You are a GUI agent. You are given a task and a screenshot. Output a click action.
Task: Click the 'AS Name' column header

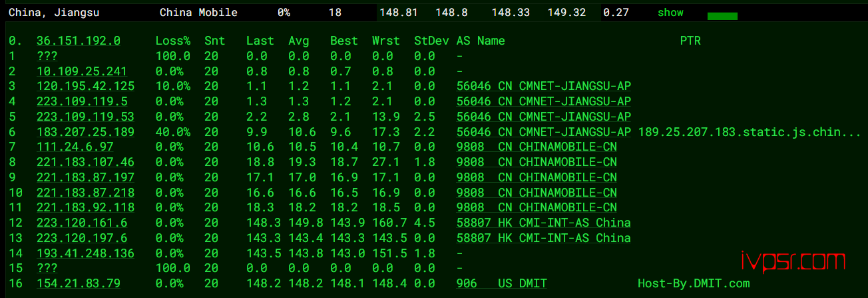pos(481,41)
